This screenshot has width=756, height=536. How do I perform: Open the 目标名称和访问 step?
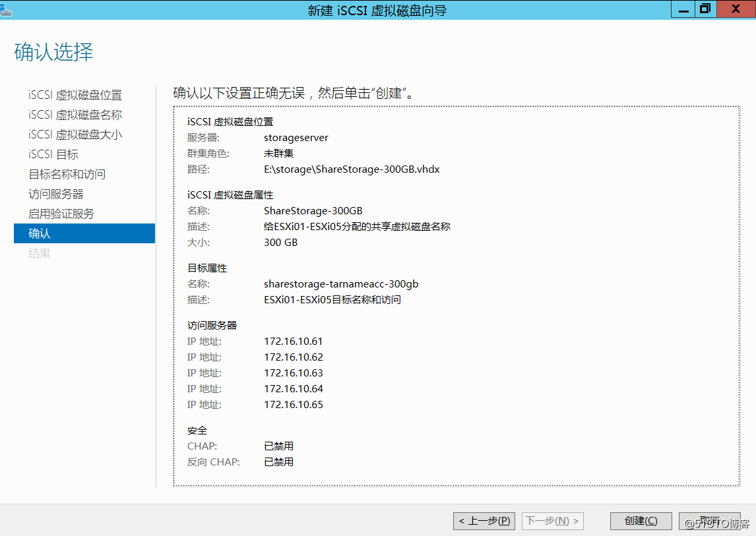(x=67, y=174)
